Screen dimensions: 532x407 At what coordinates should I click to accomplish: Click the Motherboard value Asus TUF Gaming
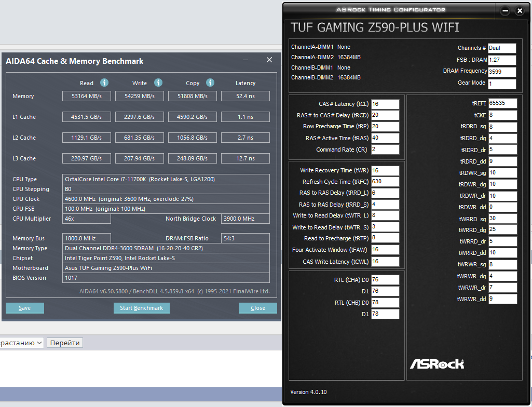(166, 268)
